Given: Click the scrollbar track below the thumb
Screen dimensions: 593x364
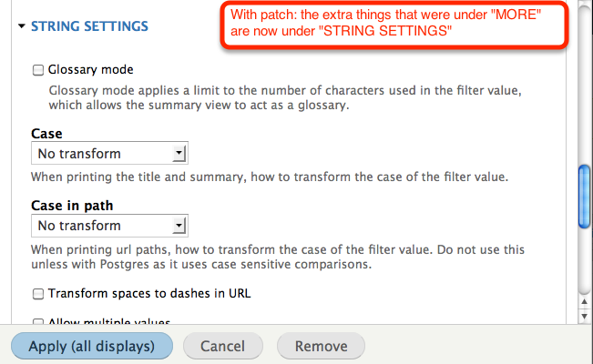Looking at the screenshot, I should point(585,261).
